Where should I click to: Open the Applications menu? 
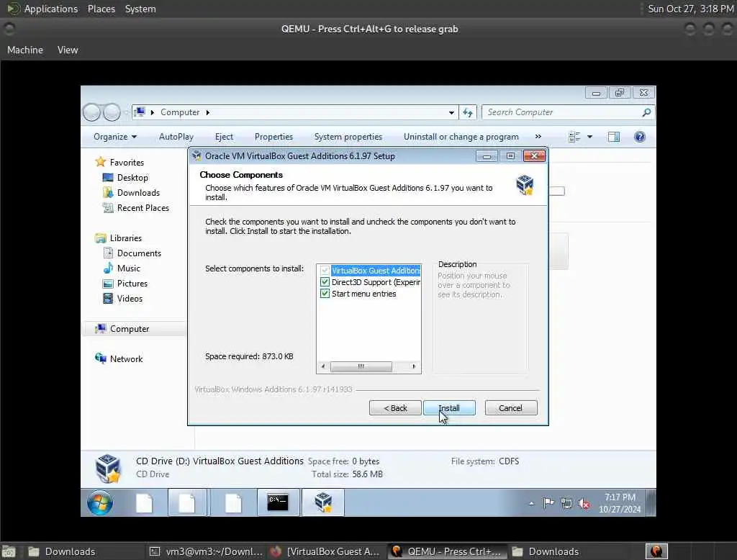(51, 9)
